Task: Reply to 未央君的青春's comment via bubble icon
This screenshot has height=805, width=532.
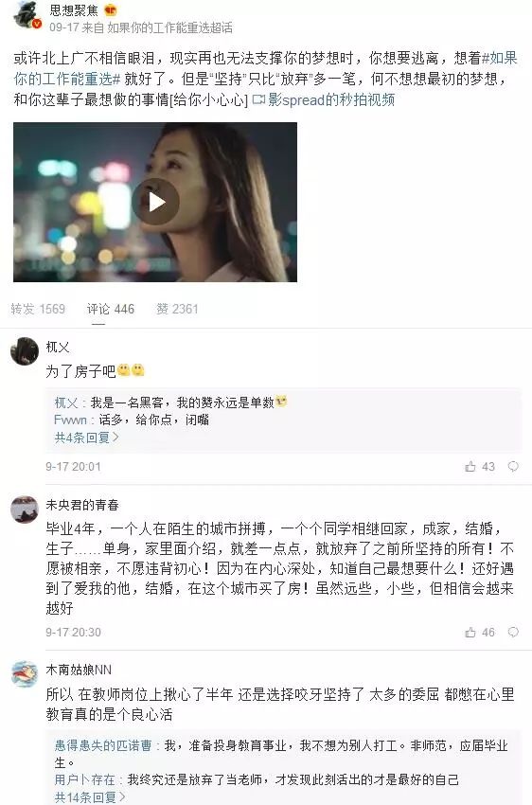Action: [512, 632]
